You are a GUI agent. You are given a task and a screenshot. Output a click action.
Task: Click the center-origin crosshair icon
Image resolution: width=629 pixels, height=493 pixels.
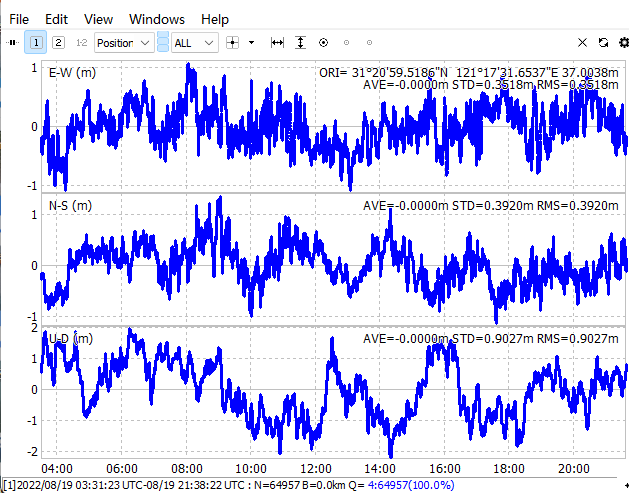(x=233, y=43)
